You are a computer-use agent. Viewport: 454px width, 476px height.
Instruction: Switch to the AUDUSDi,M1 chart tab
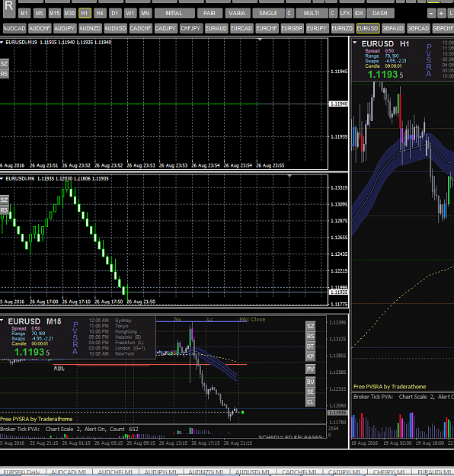pyautogui.click(x=252, y=472)
